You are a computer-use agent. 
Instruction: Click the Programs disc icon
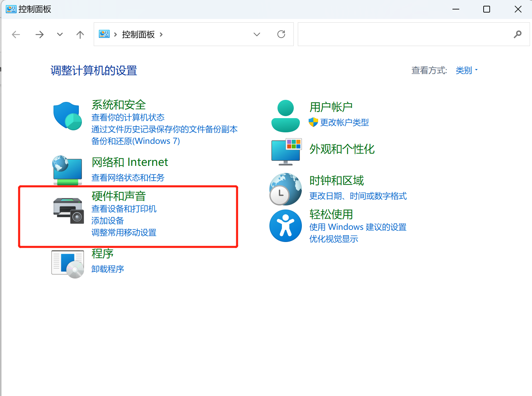pyautogui.click(x=68, y=264)
